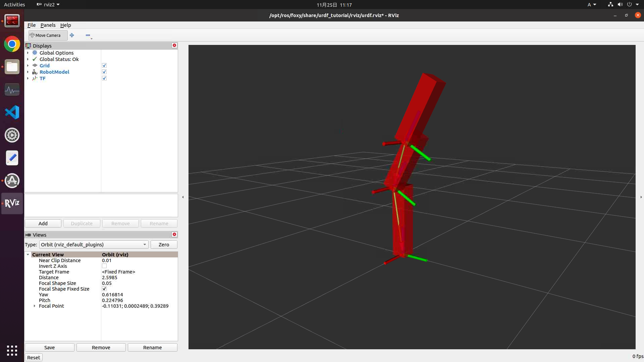This screenshot has width=644, height=362.
Task: Select the RobotModel display item
Action: point(54,72)
